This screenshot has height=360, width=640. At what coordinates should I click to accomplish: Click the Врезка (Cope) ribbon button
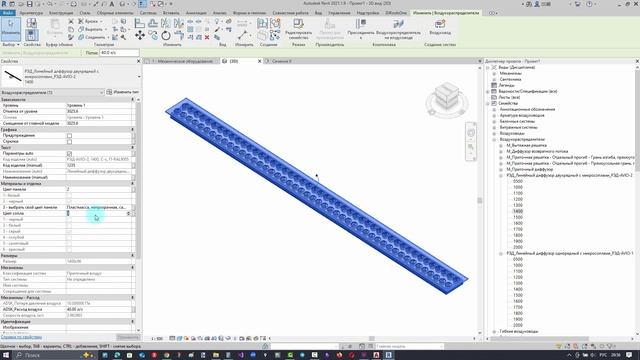(91, 21)
